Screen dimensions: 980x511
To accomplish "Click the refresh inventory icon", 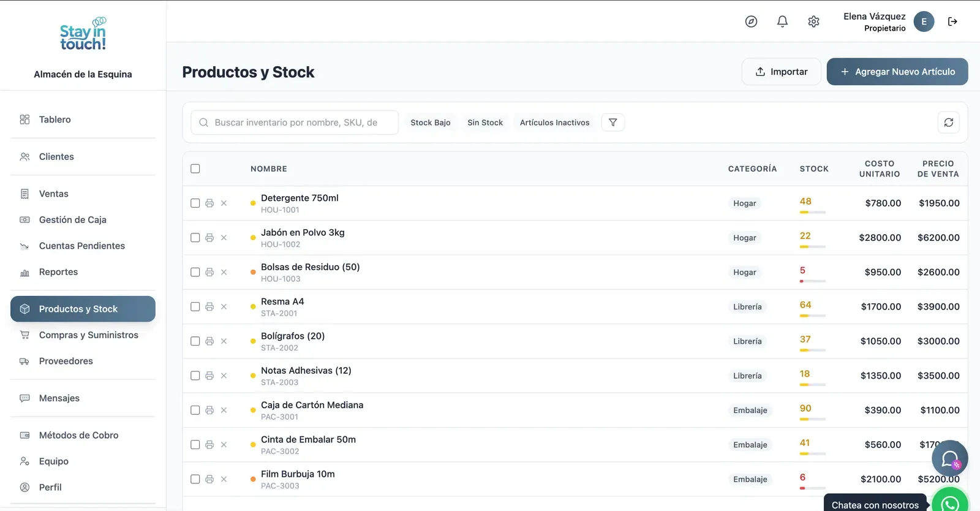I will (949, 123).
